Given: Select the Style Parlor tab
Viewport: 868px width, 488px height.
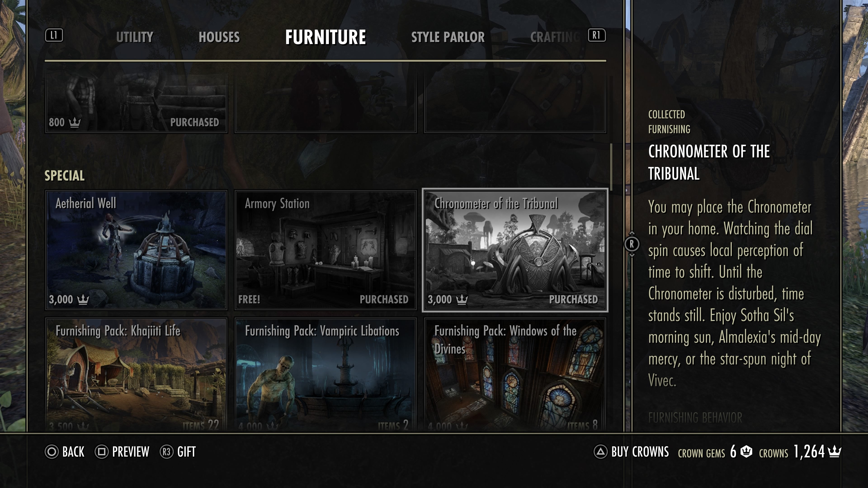Looking at the screenshot, I should [x=448, y=37].
